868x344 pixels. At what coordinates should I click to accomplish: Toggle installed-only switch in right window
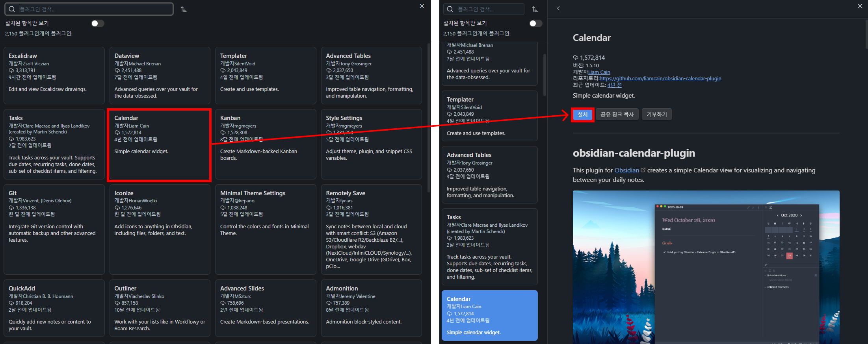[x=536, y=23]
